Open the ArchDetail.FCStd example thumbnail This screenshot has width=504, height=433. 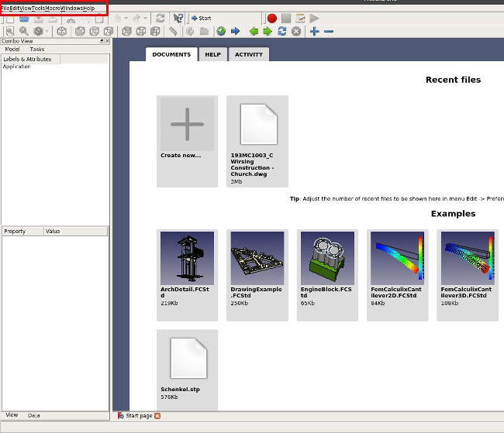tap(187, 258)
